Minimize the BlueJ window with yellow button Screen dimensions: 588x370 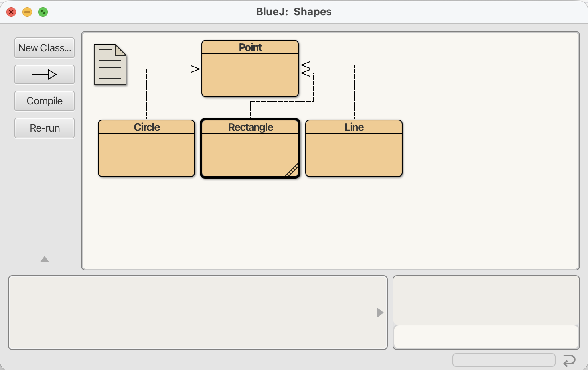(27, 12)
